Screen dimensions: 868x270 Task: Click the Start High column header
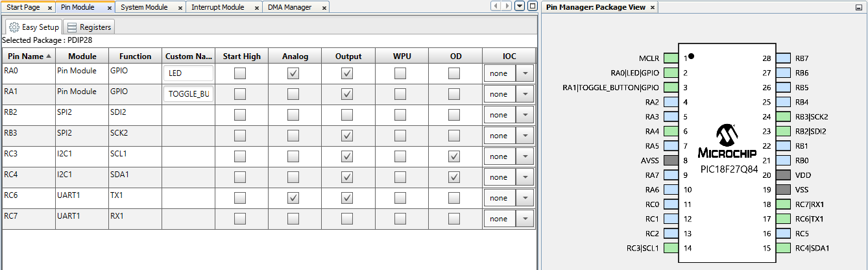(x=242, y=56)
